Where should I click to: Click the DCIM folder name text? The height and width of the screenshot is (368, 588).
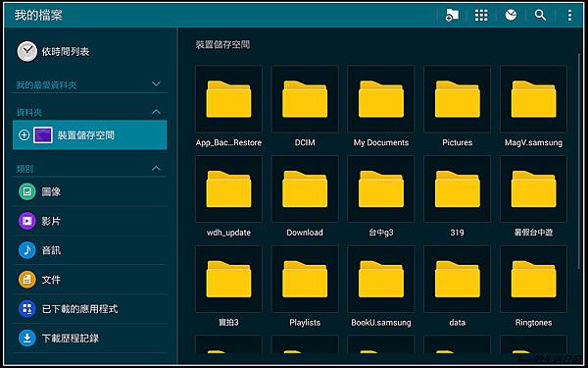pos(305,142)
